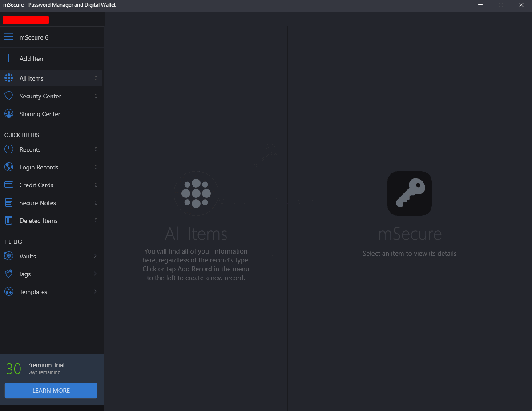Click the LEARN MORE button

51,390
